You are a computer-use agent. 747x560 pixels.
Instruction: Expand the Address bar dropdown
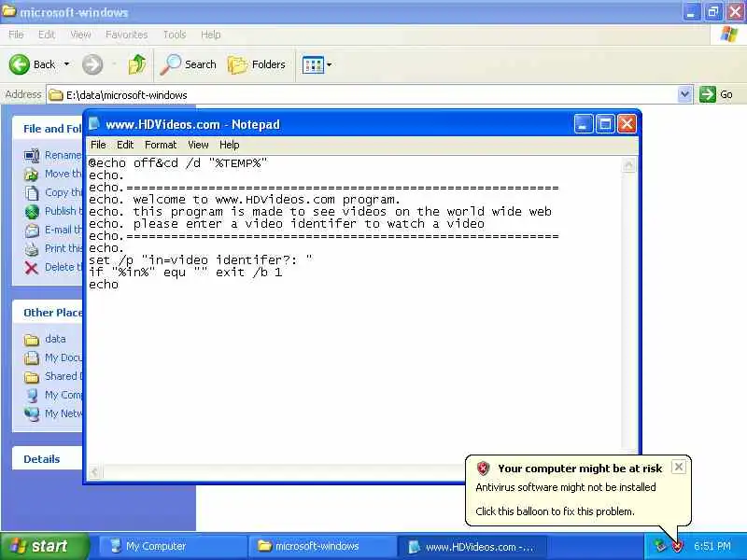(684, 94)
